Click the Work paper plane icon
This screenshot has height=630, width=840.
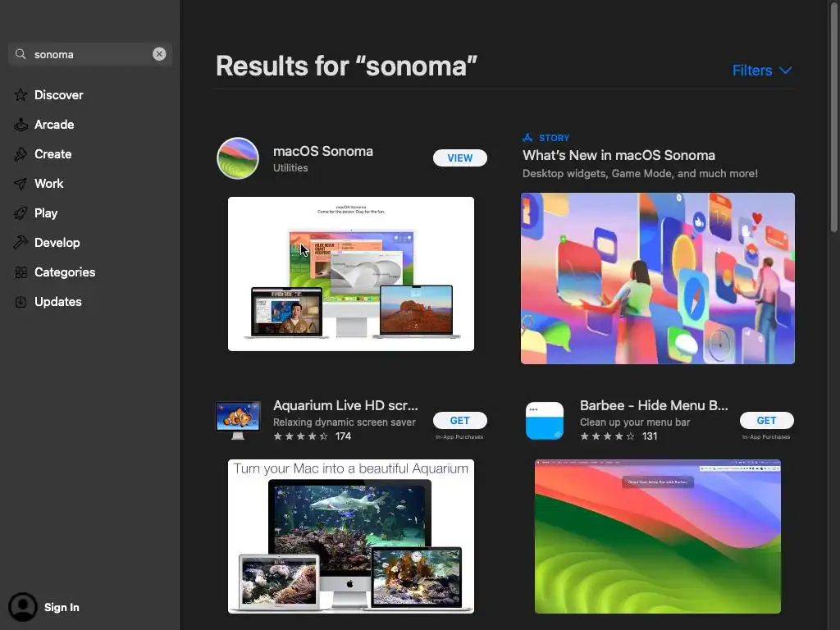pyautogui.click(x=21, y=184)
